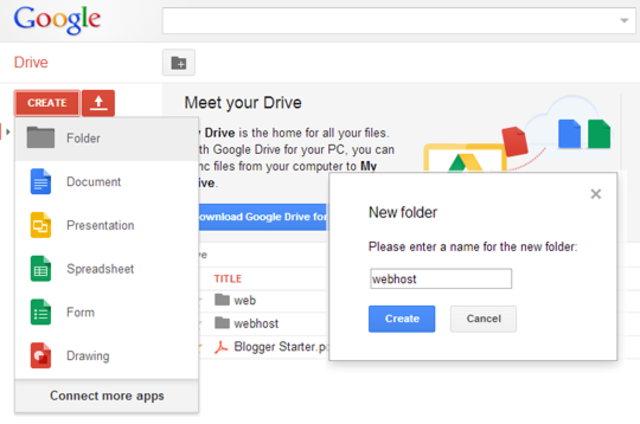Click the red upload arrow button
Screen dimensions: 640x424
click(98, 103)
